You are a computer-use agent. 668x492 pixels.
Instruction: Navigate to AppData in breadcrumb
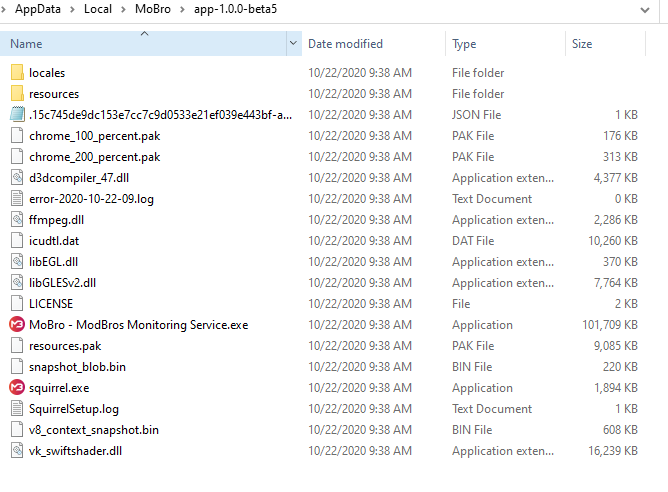point(38,9)
